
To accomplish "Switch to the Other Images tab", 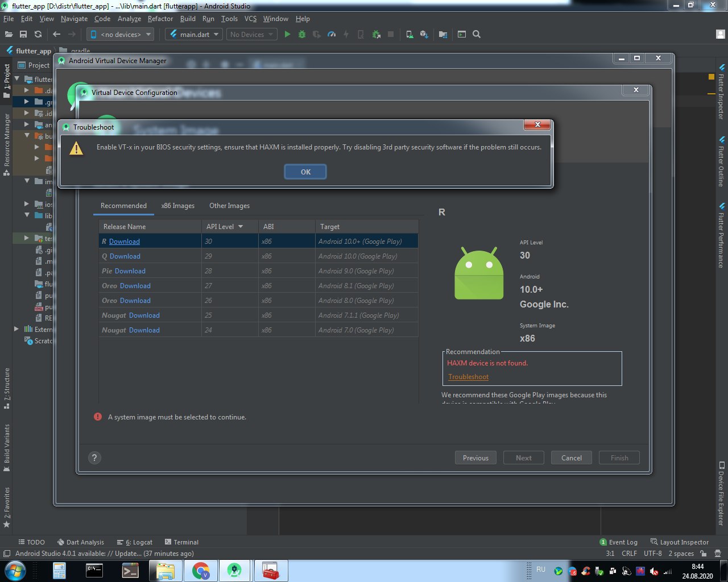I will tap(229, 206).
